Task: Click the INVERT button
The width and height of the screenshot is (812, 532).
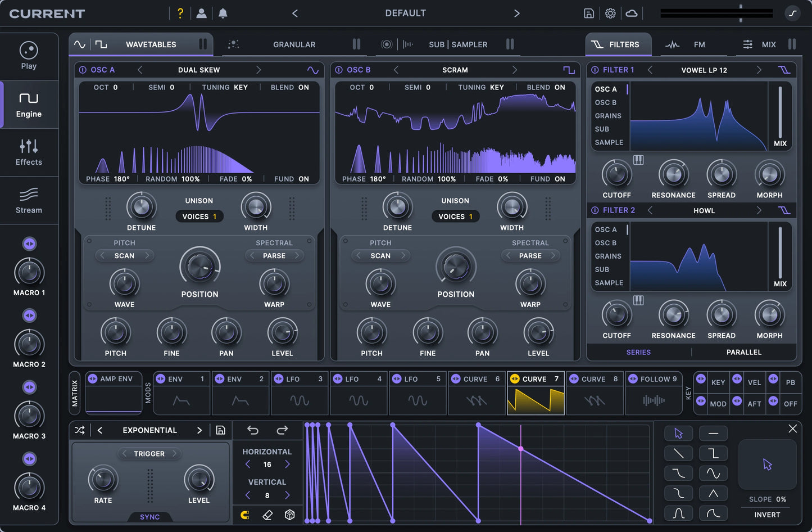Action: pyautogui.click(x=767, y=515)
